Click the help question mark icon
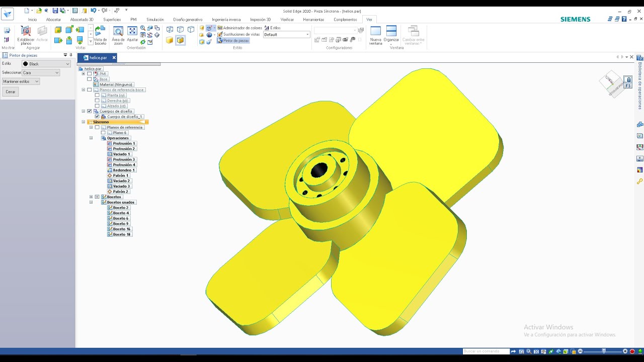This screenshot has width=644, height=362. [x=624, y=19]
